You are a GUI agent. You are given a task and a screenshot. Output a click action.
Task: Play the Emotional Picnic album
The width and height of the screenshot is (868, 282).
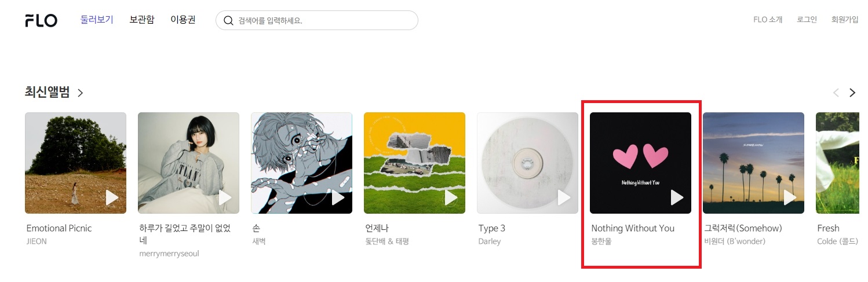[112, 197]
